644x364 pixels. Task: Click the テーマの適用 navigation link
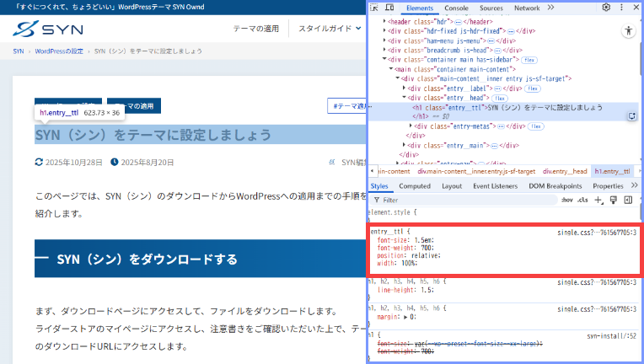tap(255, 29)
